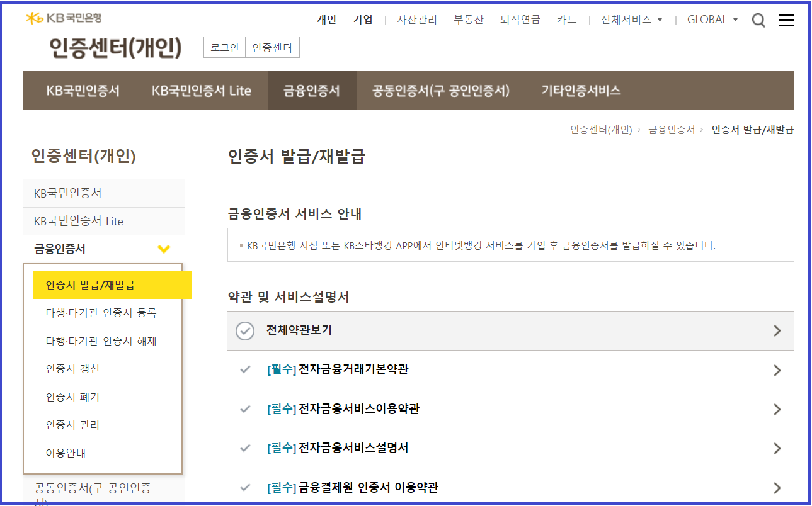The image size is (812, 506).
Task: Select 인증서 폐기 sidebar item
Action: click(x=72, y=397)
